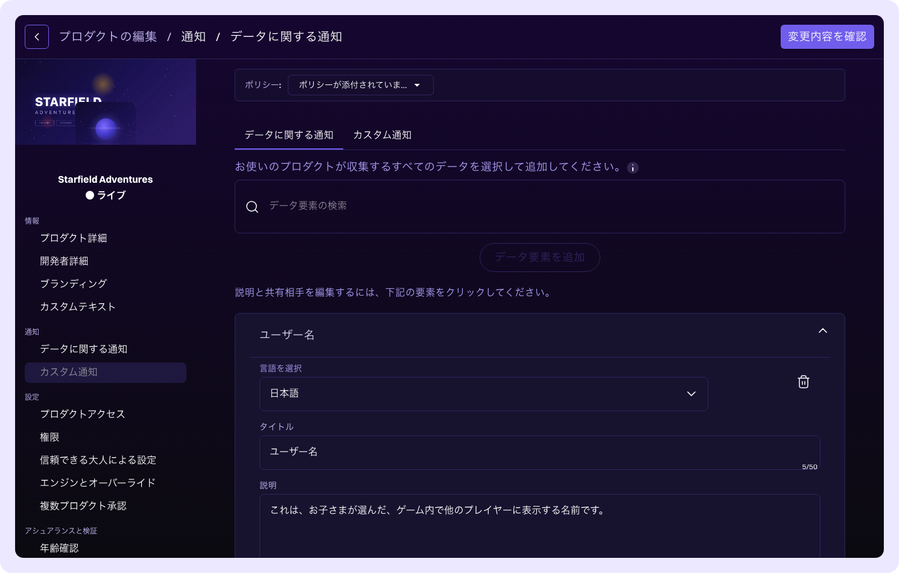Click the Starfield Adventures product name
914x588 pixels.
click(106, 180)
